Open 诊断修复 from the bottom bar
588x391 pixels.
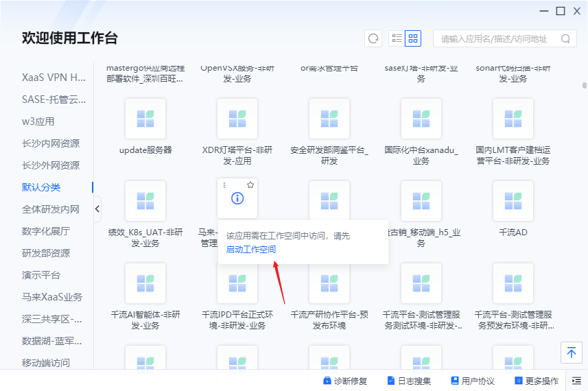pyautogui.click(x=345, y=381)
